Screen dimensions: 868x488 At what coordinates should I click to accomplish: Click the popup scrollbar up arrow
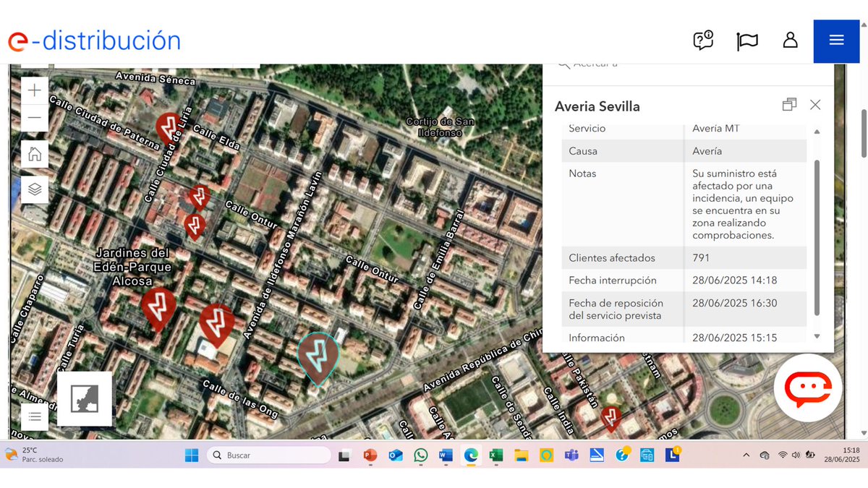point(817,132)
